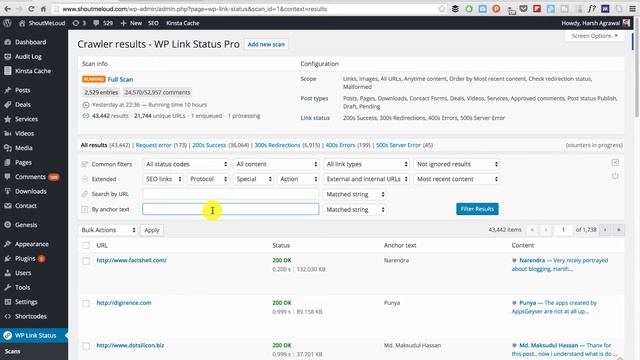This screenshot has height=360, width=640.
Task: Focus the Search by URL field
Action: (x=231, y=194)
